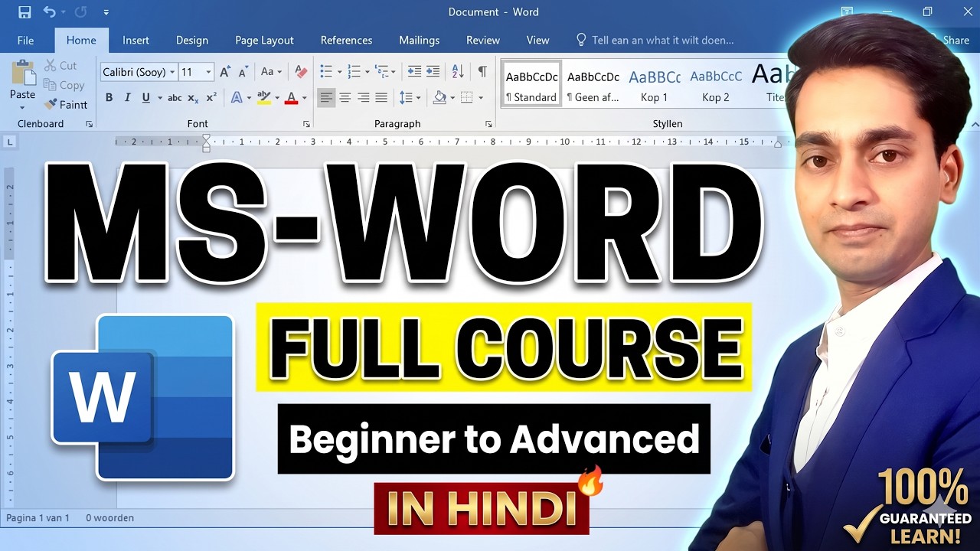Apply the yellow text highlight color
The height and width of the screenshot is (551, 980).
(263, 97)
